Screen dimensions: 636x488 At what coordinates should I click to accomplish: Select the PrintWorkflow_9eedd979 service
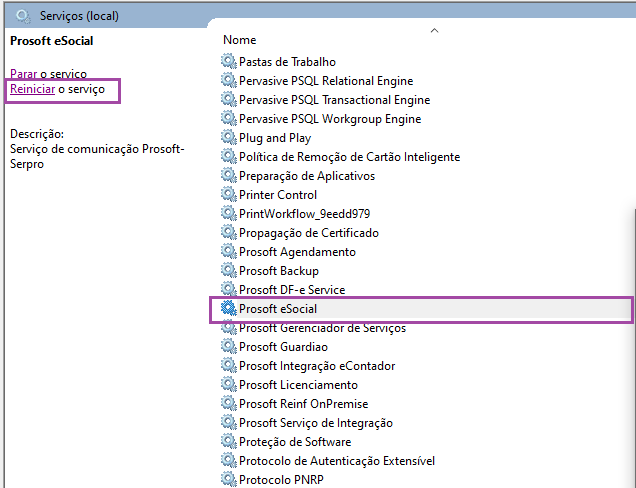pyautogui.click(x=304, y=214)
